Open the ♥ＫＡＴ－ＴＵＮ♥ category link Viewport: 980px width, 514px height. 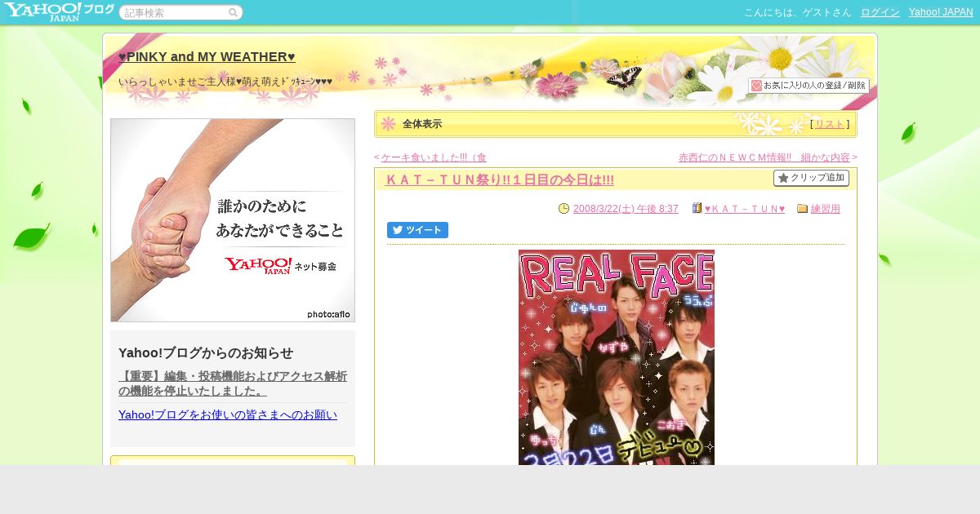pyautogui.click(x=745, y=209)
